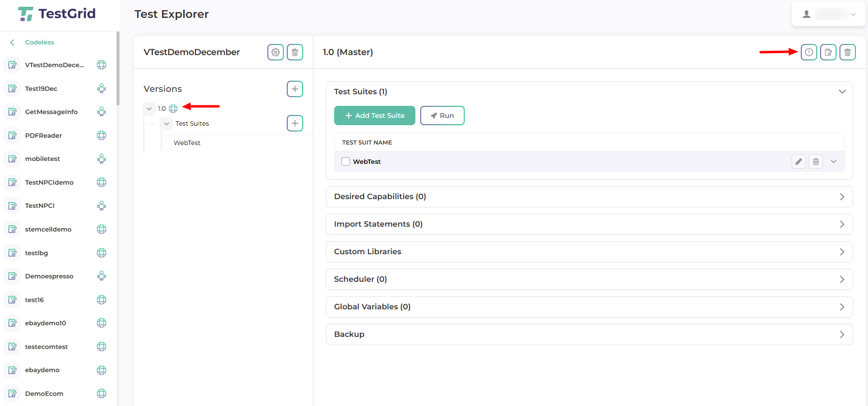
Task: Open the user account dropdown
Action: click(x=828, y=14)
